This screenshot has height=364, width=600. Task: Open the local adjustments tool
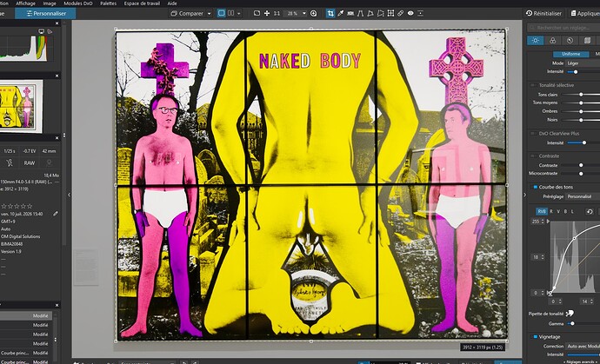pos(420,13)
